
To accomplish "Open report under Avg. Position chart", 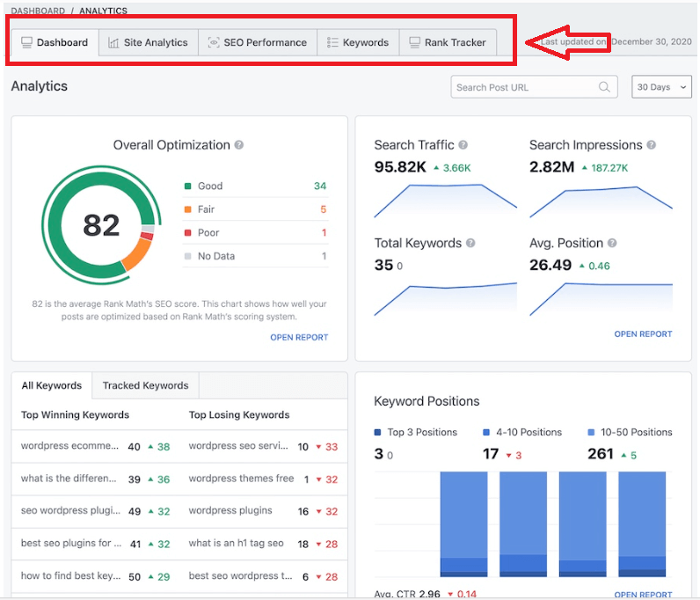I will click(x=643, y=334).
